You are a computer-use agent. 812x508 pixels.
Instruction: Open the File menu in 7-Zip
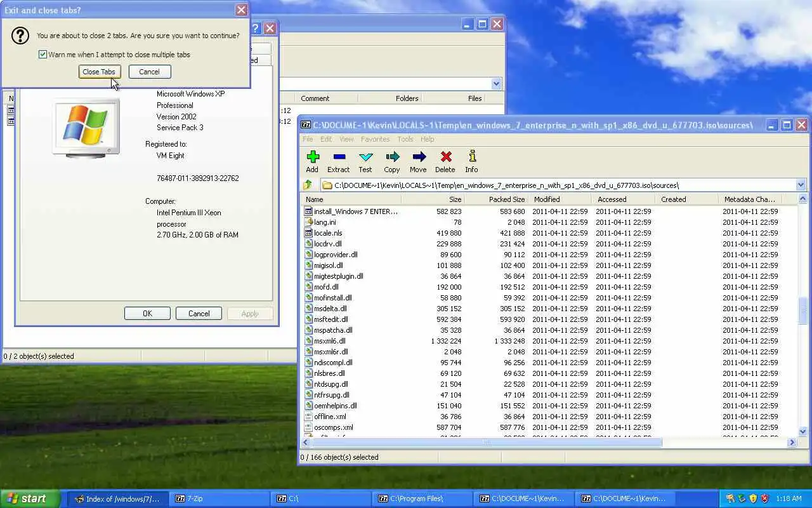click(x=308, y=139)
